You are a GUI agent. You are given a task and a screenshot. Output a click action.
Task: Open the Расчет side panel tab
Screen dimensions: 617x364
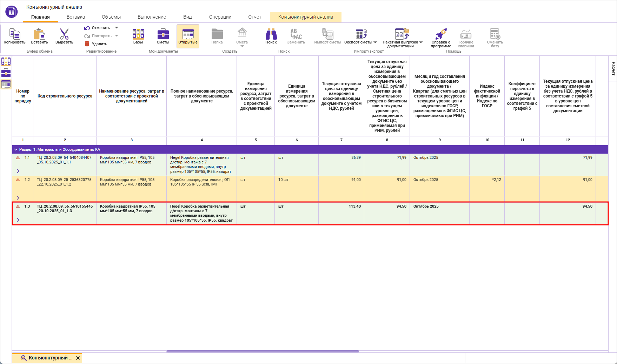click(x=613, y=68)
